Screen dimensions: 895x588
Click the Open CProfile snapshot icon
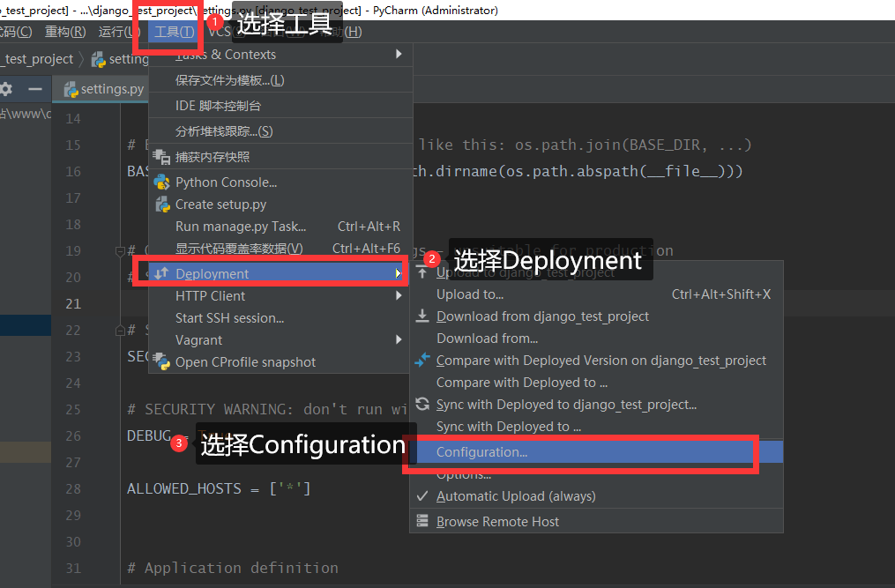click(161, 361)
